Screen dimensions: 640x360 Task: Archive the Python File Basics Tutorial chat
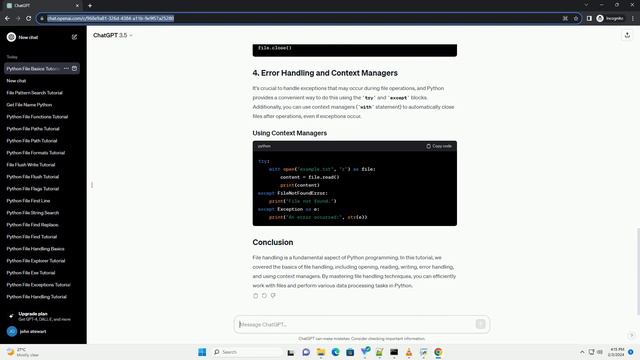(x=74, y=69)
